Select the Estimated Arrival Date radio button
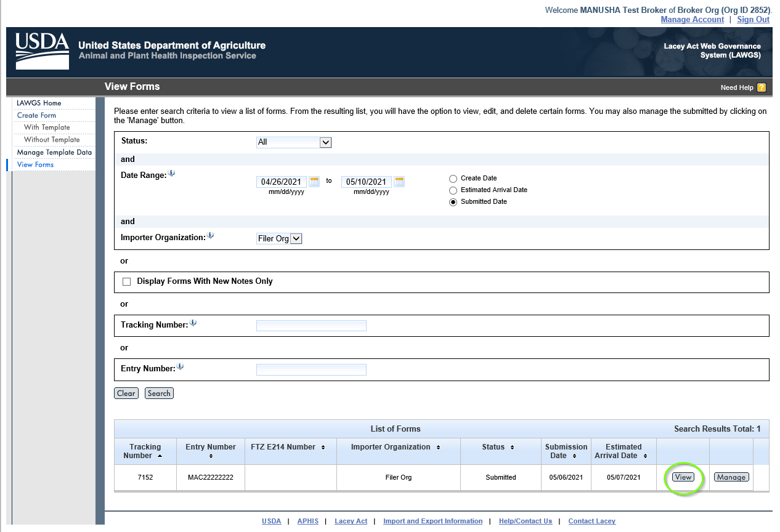The height and width of the screenshot is (532, 780). pyautogui.click(x=453, y=190)
